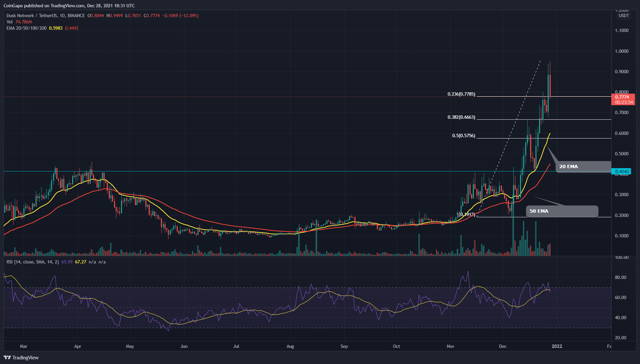The width and height of the screenshot is (640, 364).
Task: Click the 2022 label on the time axis
Action: coord(558,347)
